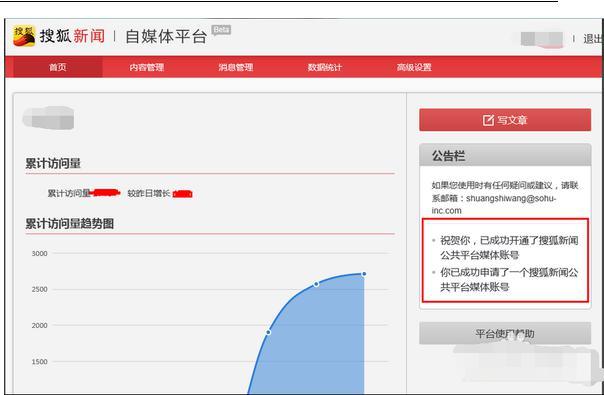Click the chart data point below 2000
Screen dimensions: 604x395
pos(268,332)
